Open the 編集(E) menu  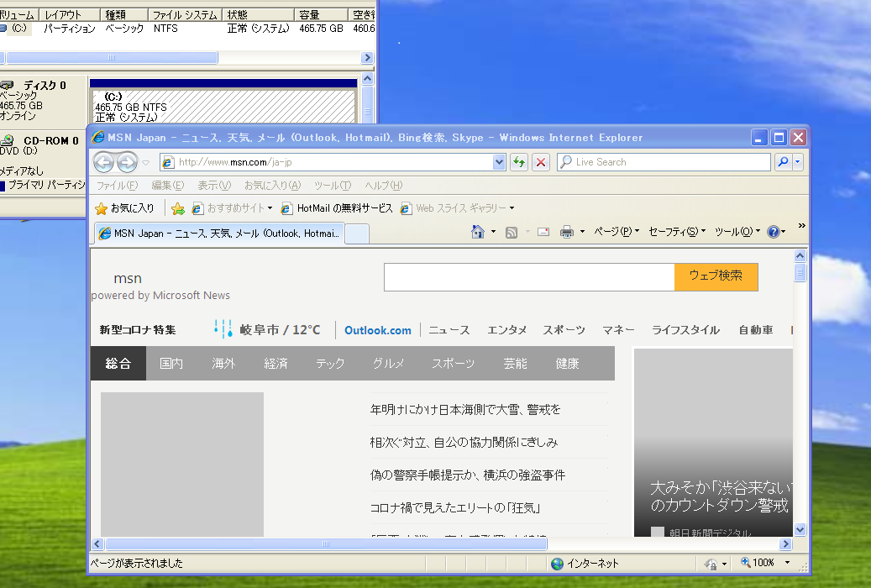tap(167, 186)
